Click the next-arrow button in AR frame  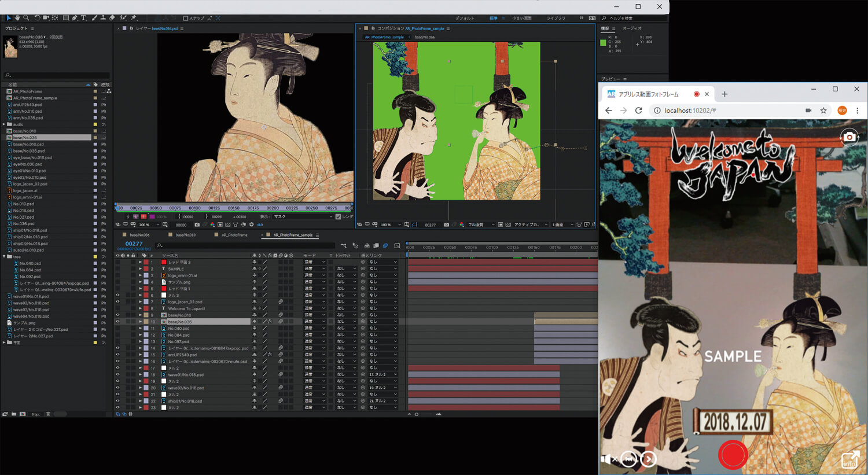pyautogui.click(x=649, y=459)
